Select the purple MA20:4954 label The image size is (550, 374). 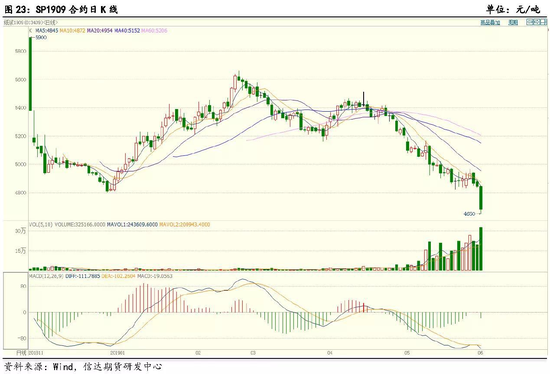pos(100,31)
